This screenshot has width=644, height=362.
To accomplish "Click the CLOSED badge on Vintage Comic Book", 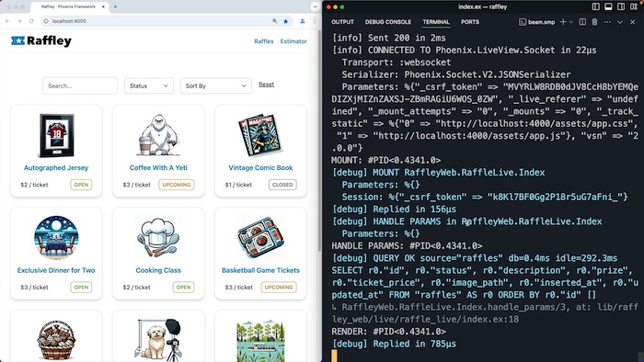I will [282, 185].
